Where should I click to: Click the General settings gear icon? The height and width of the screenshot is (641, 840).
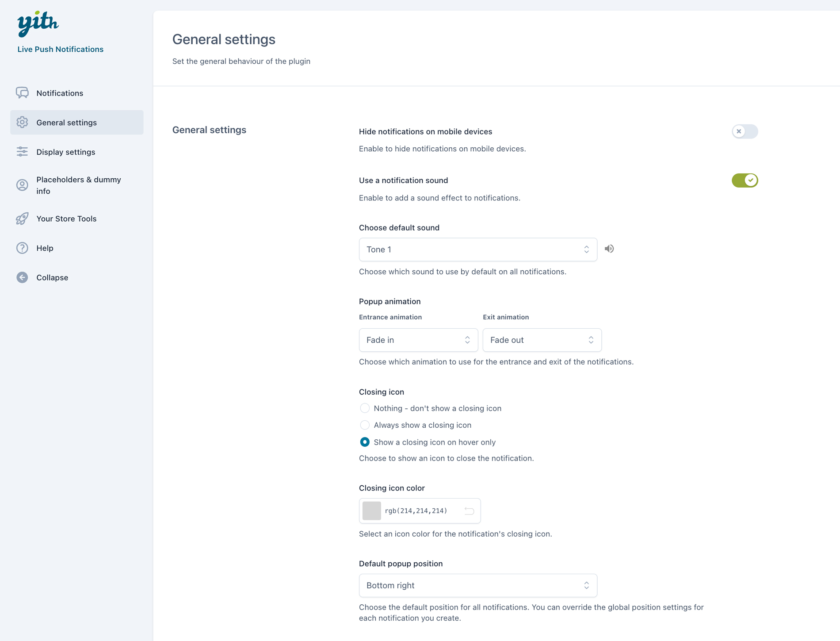pyautogui.click(x=22, y=122)
